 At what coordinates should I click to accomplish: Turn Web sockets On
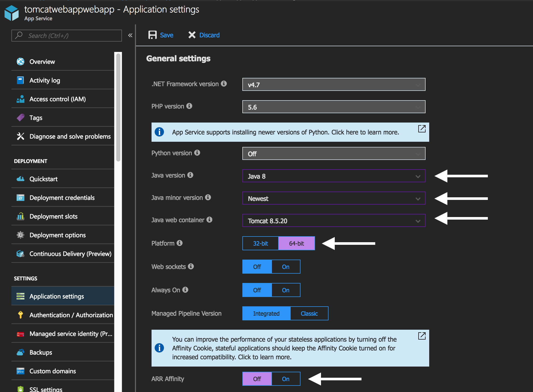pos(286,267)
